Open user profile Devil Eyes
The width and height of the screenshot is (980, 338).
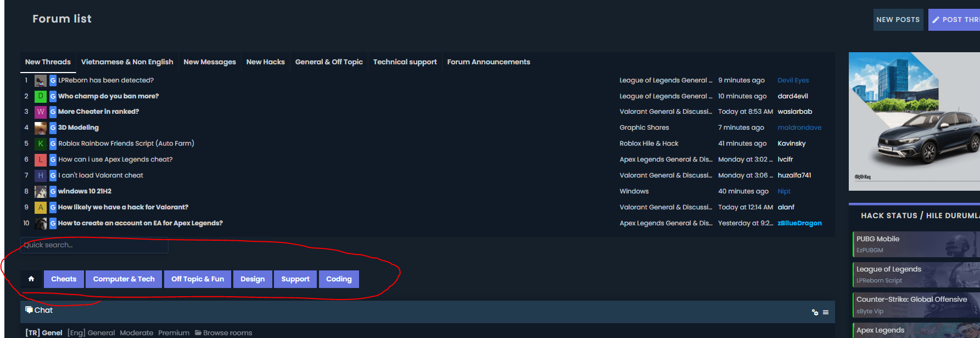(x=793, y=80)
